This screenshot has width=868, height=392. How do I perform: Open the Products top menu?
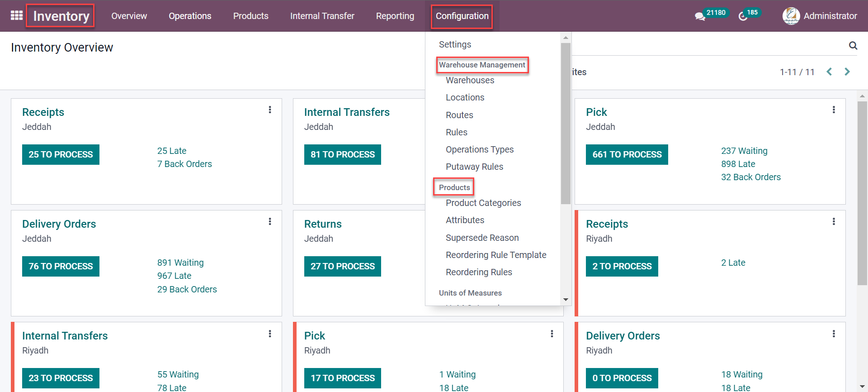pos(251,16)
